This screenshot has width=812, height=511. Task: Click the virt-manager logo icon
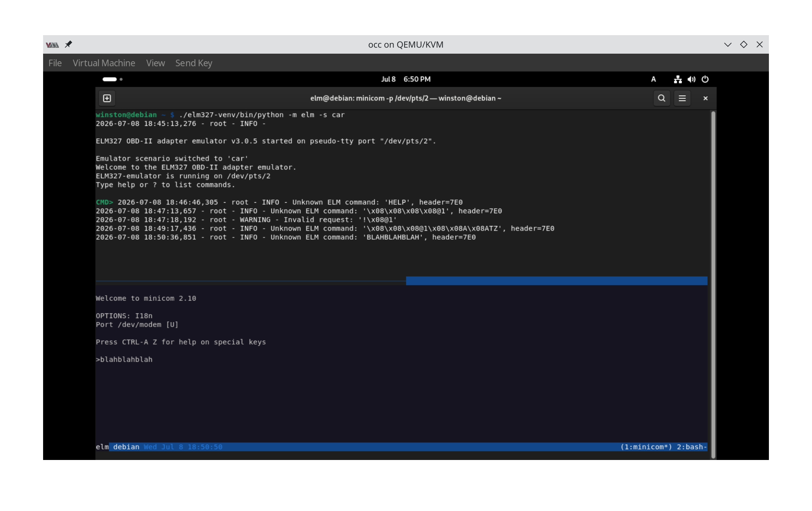pyautogui.click(x=52, y=45)
